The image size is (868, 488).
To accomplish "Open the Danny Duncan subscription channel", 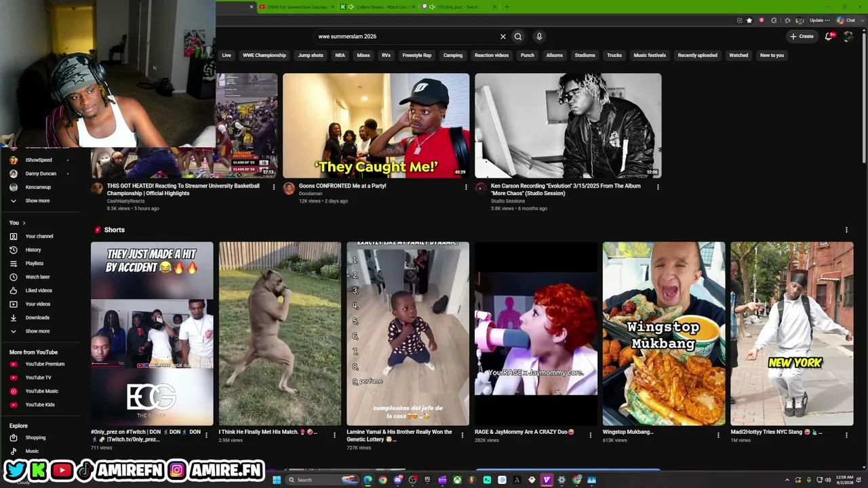I will 41,174.
